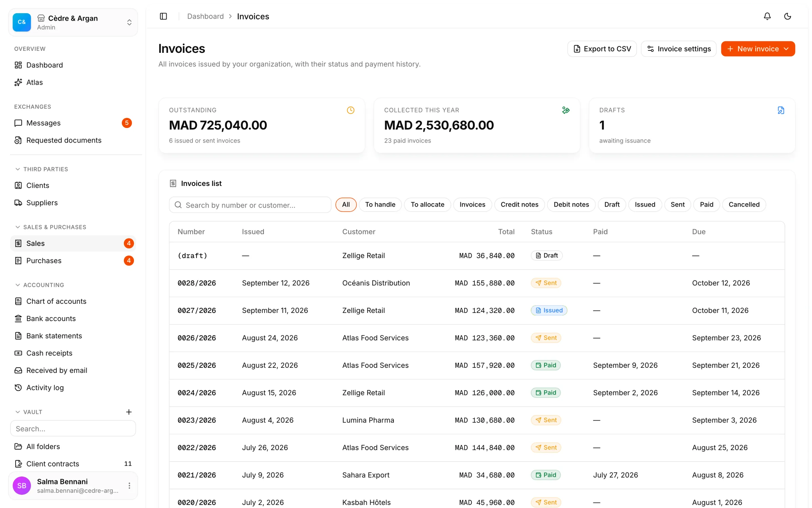Add a new vault folder with plus

pyautogui.click(x=129, y=412)
